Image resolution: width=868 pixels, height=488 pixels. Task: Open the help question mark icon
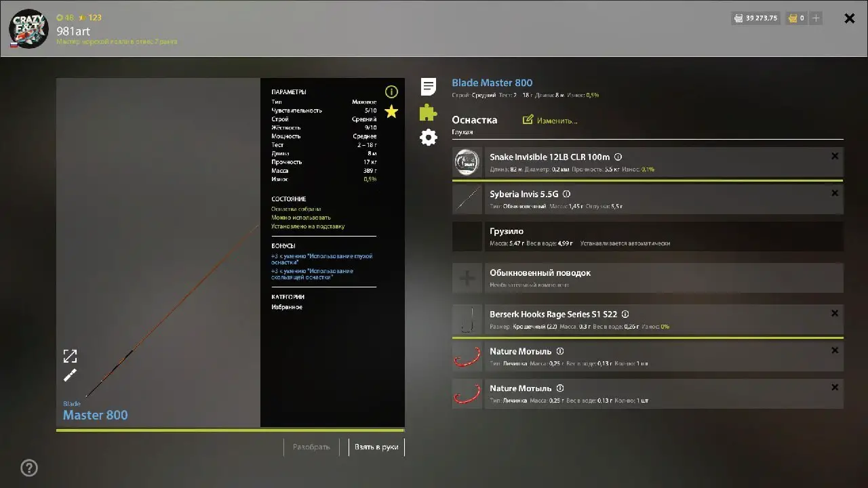29,468
